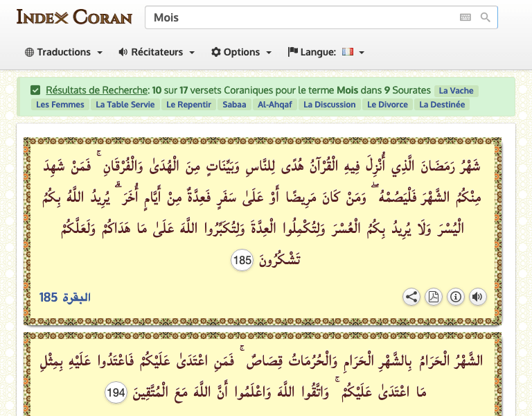Click the French flag language icon
The image size is (532, 416).
click(348, 51)
